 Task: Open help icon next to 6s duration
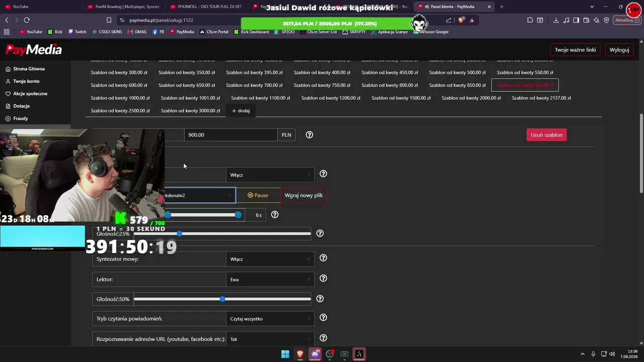(275, 215)
